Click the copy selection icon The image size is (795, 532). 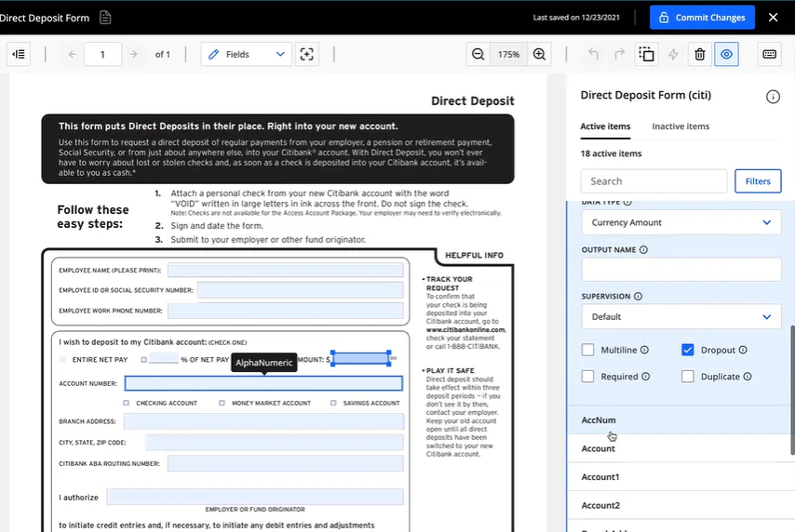tap(646, 54)
